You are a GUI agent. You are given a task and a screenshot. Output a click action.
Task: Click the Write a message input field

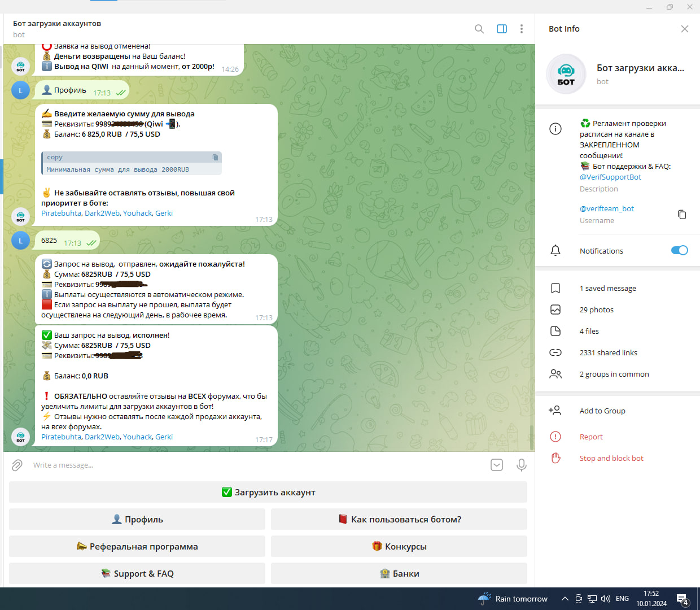pyautogui.click(x=254, y=465)
